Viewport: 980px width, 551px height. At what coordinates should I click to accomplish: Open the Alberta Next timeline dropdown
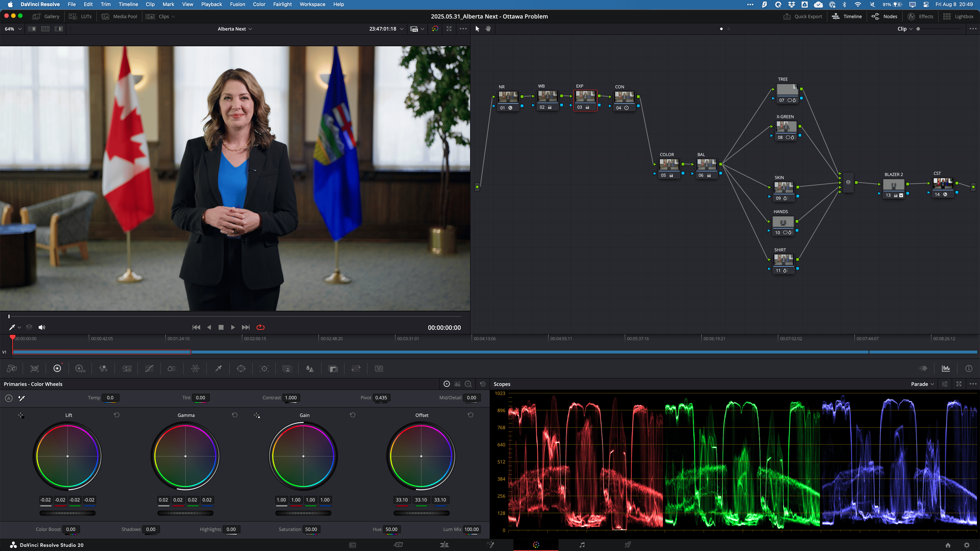coord(235,29)
